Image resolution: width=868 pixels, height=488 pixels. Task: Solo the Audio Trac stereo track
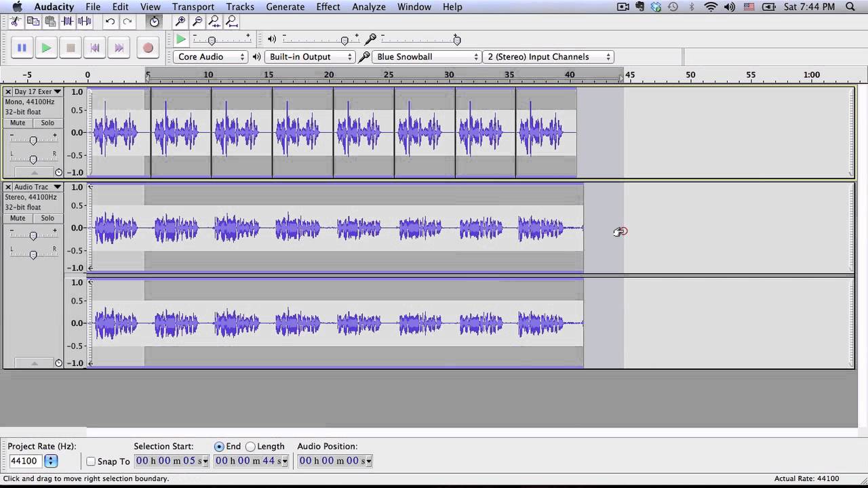[x=47, y=218]
